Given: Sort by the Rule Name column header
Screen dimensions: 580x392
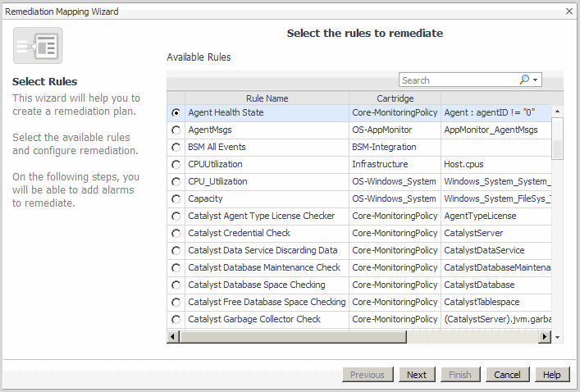Looking at the screenshot, I should (267, 98).
